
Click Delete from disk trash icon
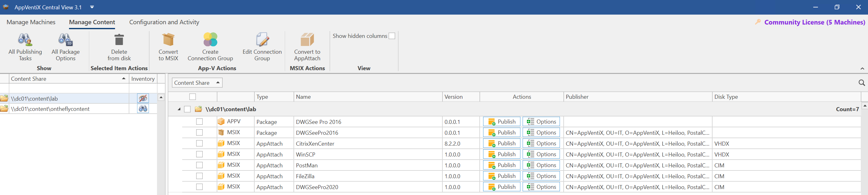point(119,40)
